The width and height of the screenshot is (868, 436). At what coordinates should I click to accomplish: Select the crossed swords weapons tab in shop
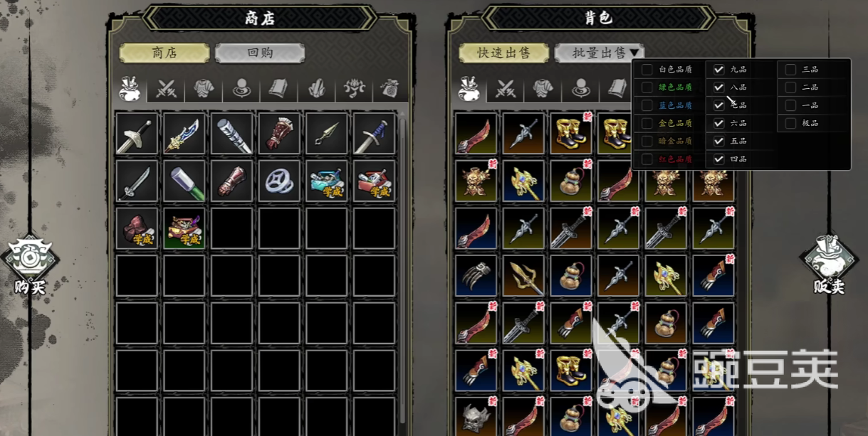[x=167, y=89]
